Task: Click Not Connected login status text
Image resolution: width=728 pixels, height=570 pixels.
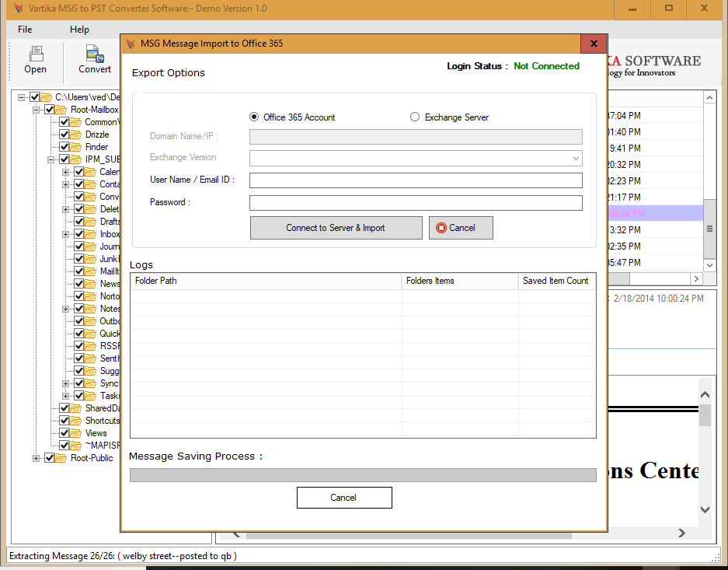Action: coord(546,66)
